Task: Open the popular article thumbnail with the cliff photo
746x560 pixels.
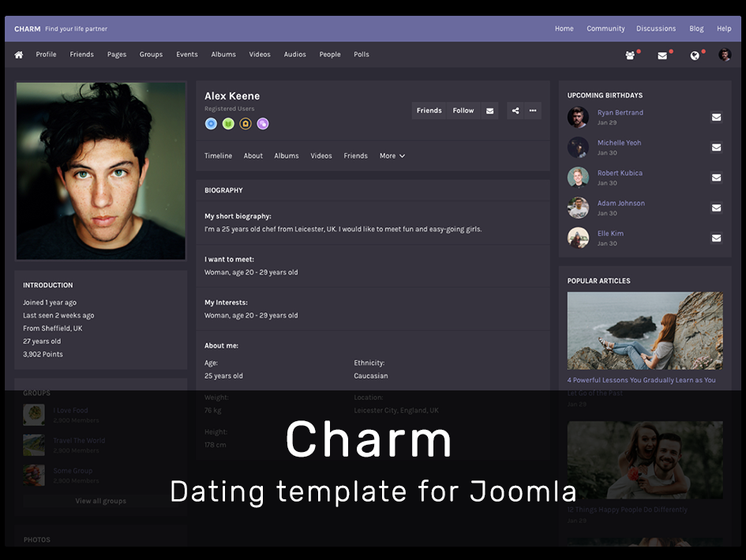Action: (645, 330)
